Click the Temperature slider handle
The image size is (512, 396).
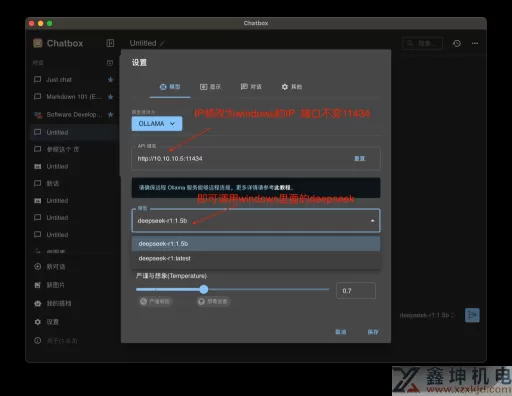tap(204, 289)
